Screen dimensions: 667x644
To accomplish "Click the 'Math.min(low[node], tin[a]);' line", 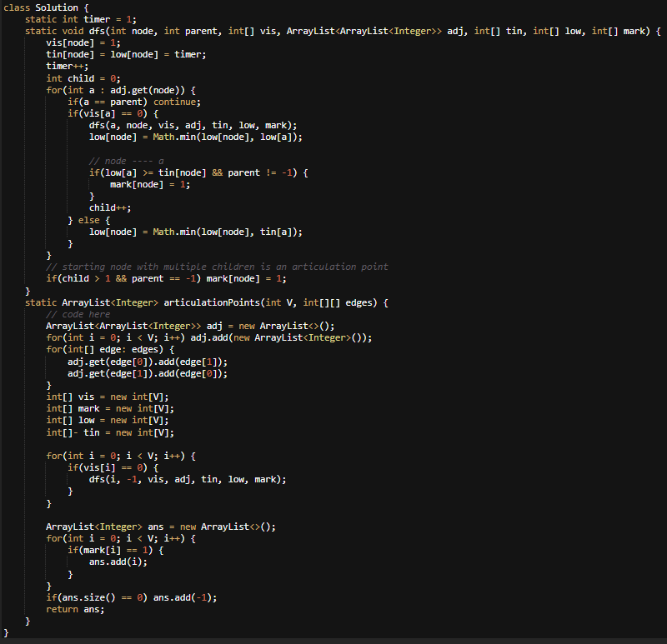I will (196, 232).
